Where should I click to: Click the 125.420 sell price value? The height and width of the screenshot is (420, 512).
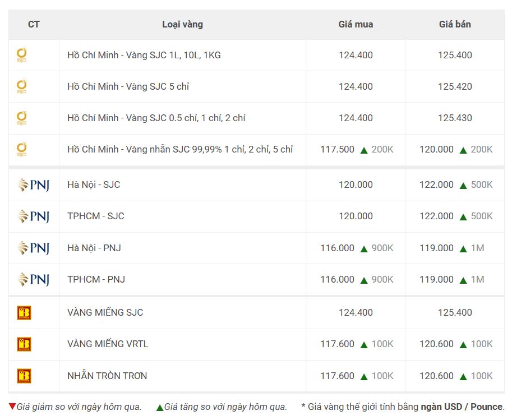pyautogui.click(x=455, y=86)
